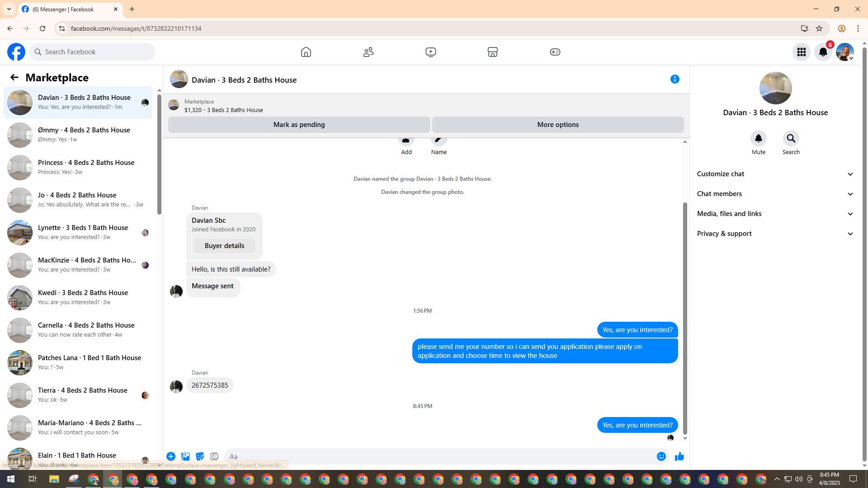Open the sticker chooser icon
The image size is (868, 488).
click(200, 456)
